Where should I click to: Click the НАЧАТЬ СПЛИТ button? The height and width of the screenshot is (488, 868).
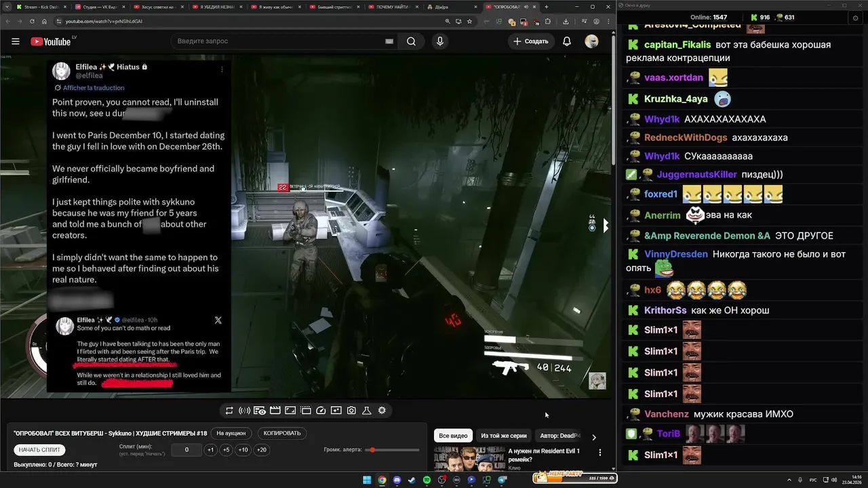[40, 449]
